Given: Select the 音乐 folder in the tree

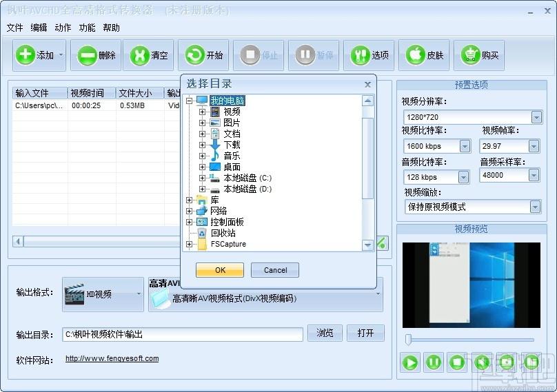Looking at the screenshot, I should pos(232,156).
